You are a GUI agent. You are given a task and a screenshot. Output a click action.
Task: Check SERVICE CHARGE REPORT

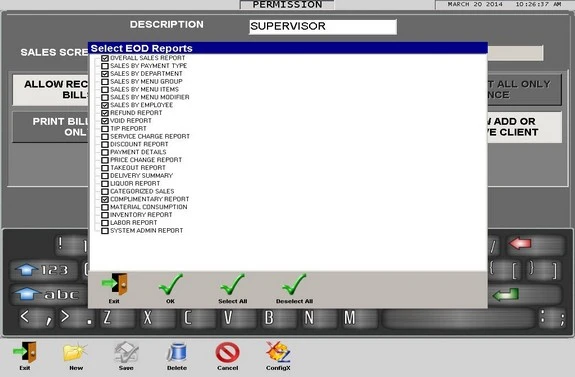pyautogui.click(x=105, y=136)
